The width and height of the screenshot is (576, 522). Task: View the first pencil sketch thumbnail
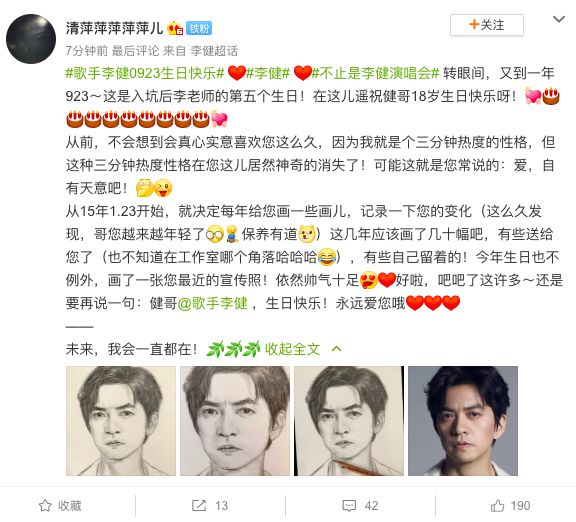click(121, 421)
